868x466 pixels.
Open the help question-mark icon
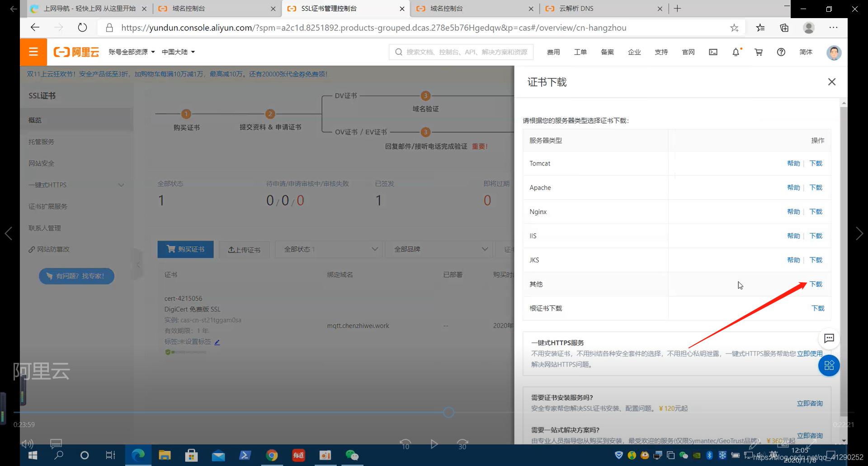(781, 52)
